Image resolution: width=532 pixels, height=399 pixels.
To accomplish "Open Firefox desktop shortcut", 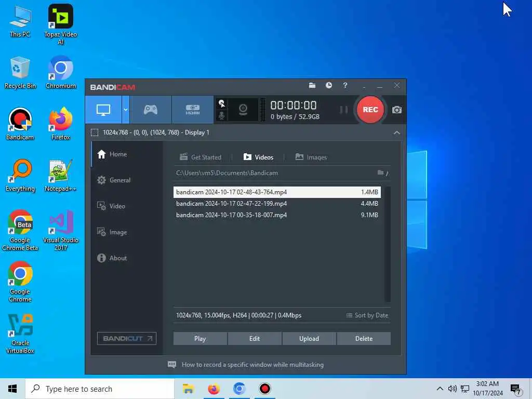I will [61, 124].
